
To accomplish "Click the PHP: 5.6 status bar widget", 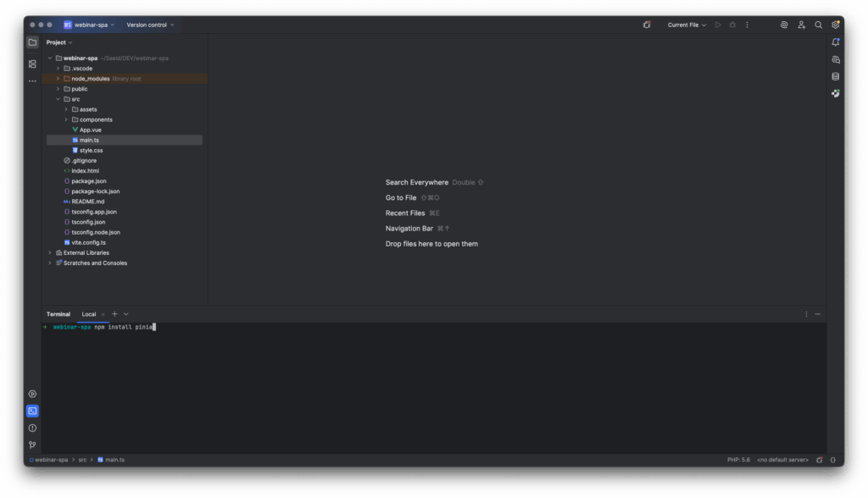I will pos(738,460).
